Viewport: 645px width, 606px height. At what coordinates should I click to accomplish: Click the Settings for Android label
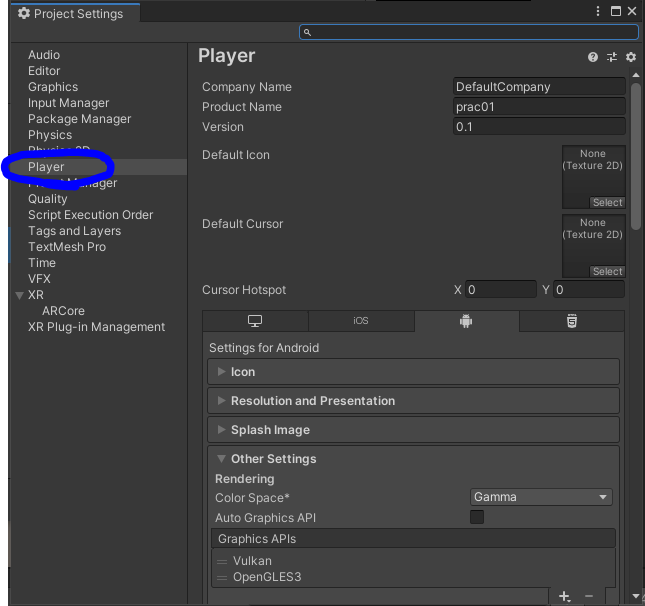[x=264, y=348]
